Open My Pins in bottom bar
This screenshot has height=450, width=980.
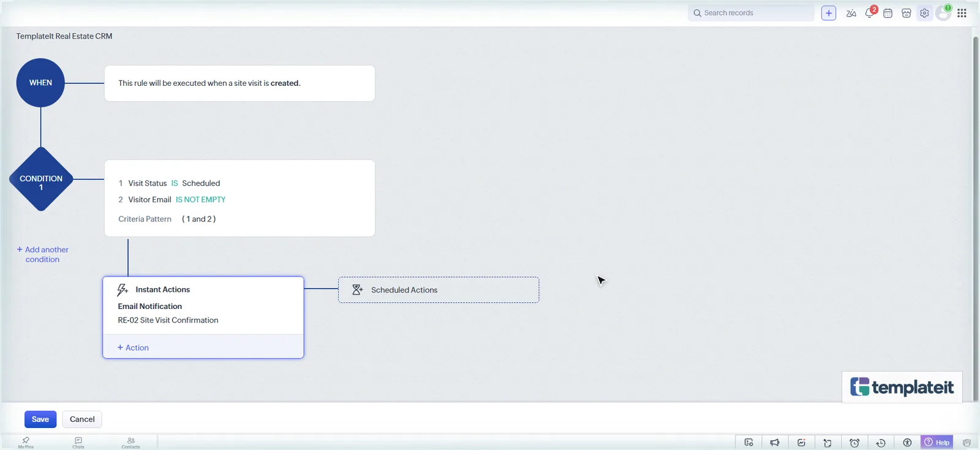26,442
